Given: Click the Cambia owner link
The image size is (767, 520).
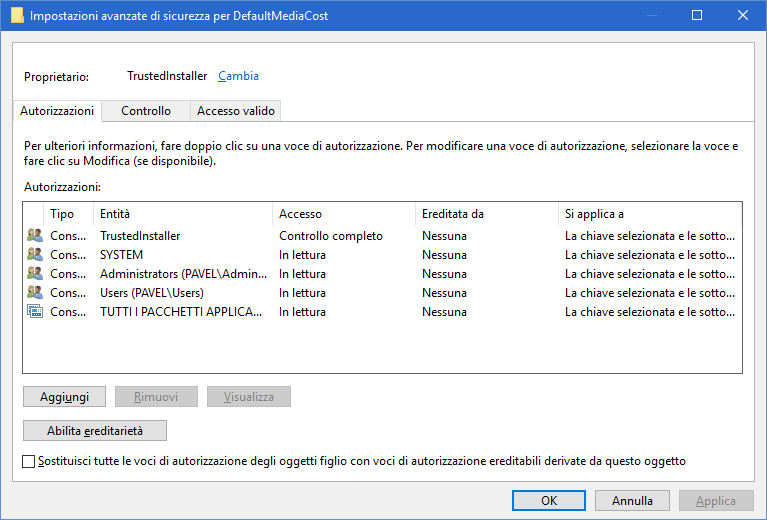Looking at the screenshot, I should click(x=238, y=76).
